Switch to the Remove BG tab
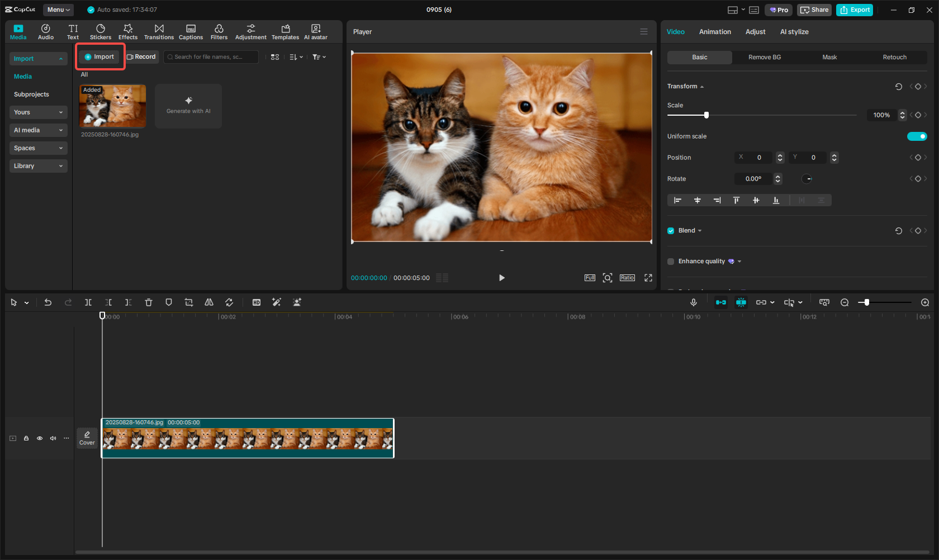This screenshot has height=560, width=939. 764,57
